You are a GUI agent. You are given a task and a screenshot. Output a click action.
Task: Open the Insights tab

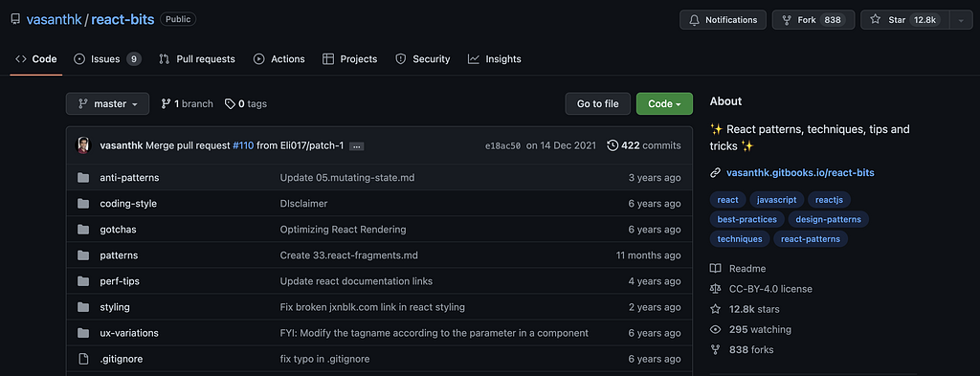pyautogui.click(x=495, y=58)
